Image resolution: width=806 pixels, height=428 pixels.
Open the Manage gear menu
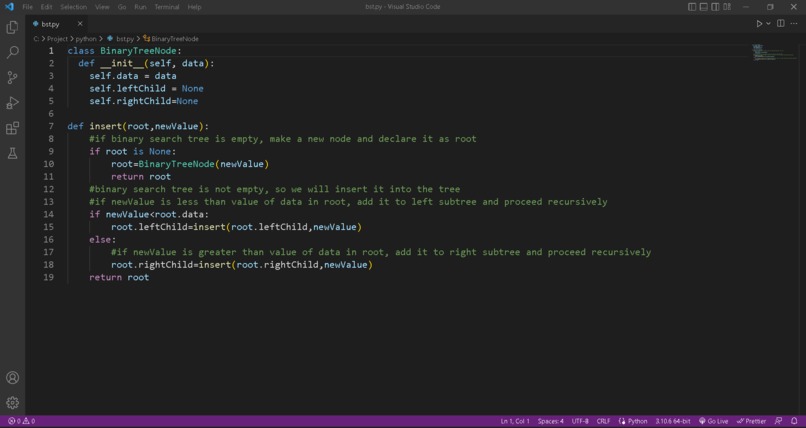tap(12, 403)
